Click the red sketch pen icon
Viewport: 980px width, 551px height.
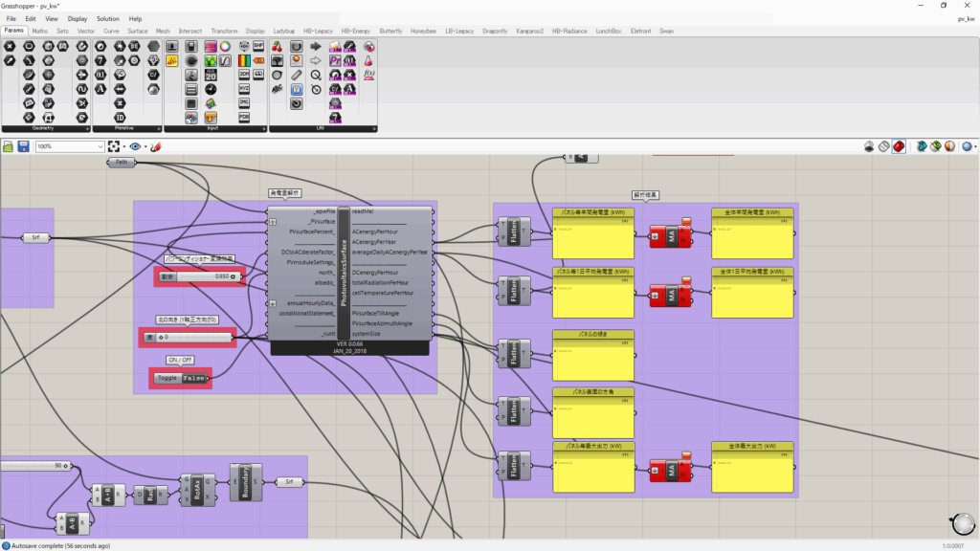coord(155,146)
